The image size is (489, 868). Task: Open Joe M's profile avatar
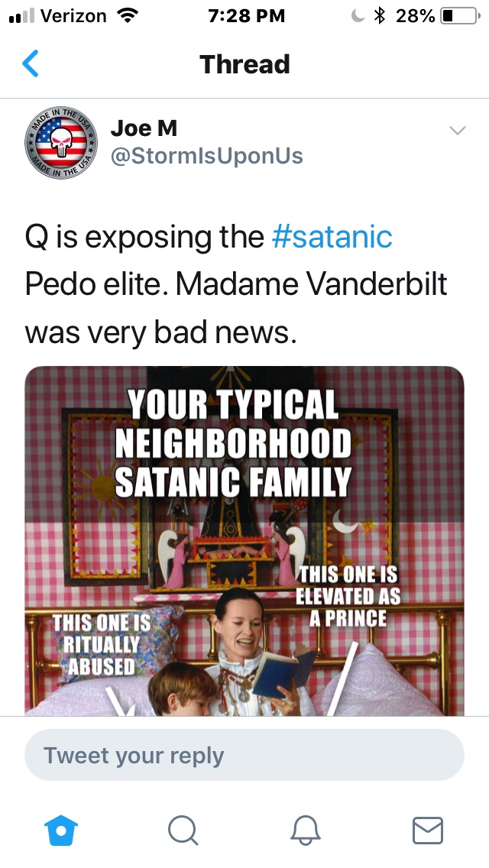pos(62,142)
